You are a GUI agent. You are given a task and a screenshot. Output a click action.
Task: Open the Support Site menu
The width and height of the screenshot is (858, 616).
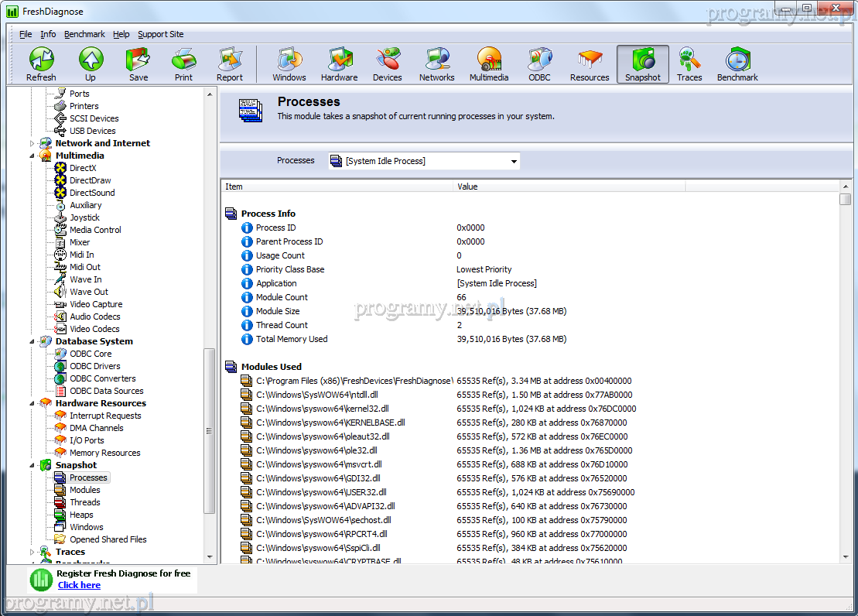click(x=160, y=34)
